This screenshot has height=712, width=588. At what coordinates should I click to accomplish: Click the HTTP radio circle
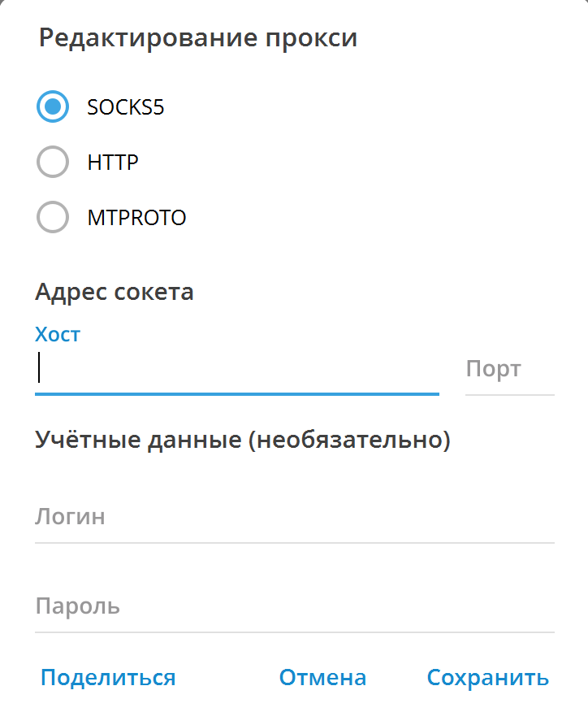(x=52, y=162)
